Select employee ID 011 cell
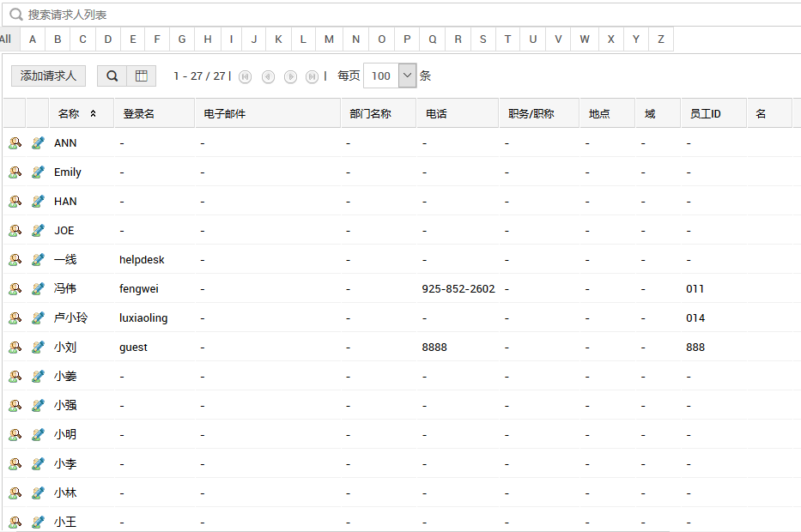This screenshot has width=801, height=532. tap(695, 289)
